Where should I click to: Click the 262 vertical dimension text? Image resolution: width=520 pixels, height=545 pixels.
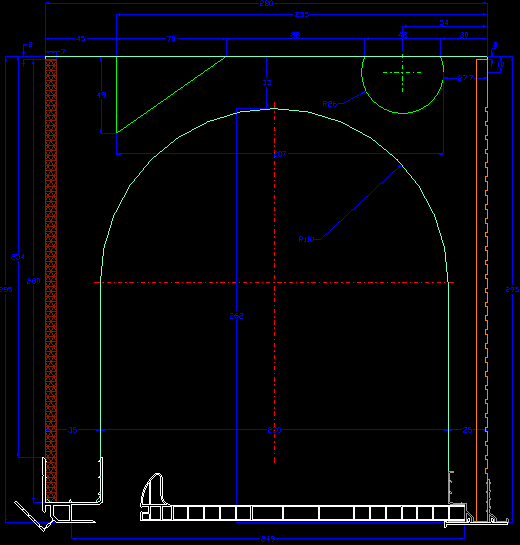pyautogui.click(x=236, y=316)
